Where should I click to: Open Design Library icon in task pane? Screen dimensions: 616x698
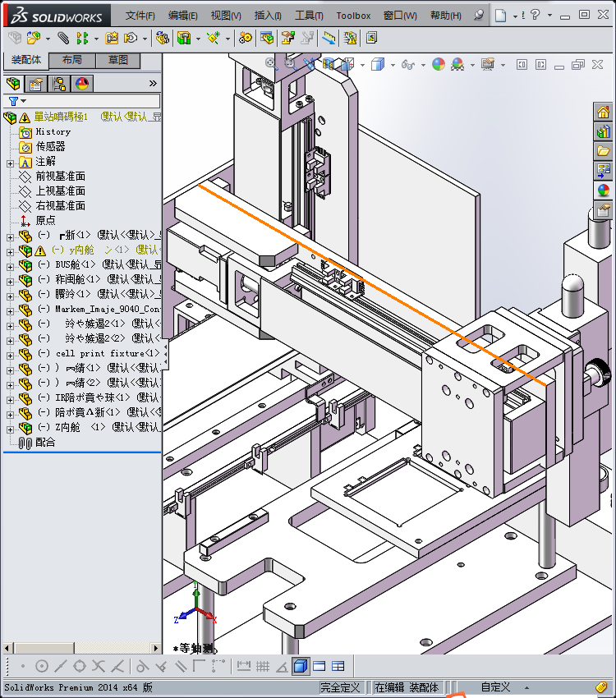point(604,131)
